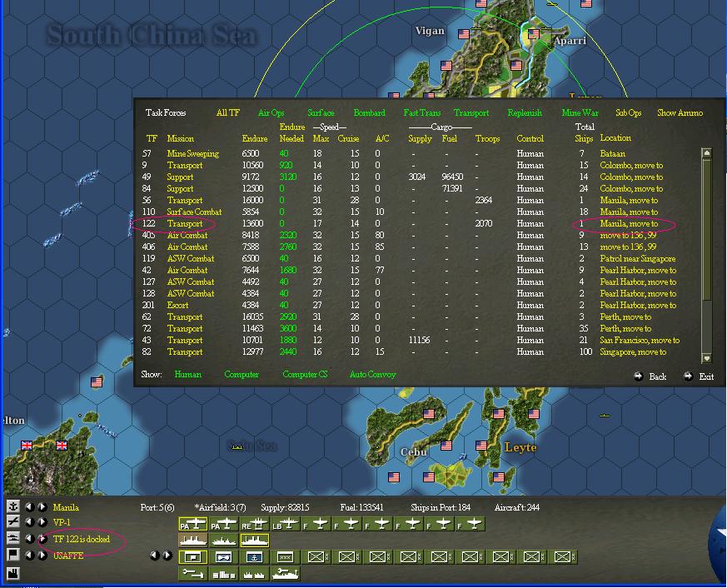Select TF 201 Escort row
The height and width of the screenshot is (588, 727).
tap(408, 305)
